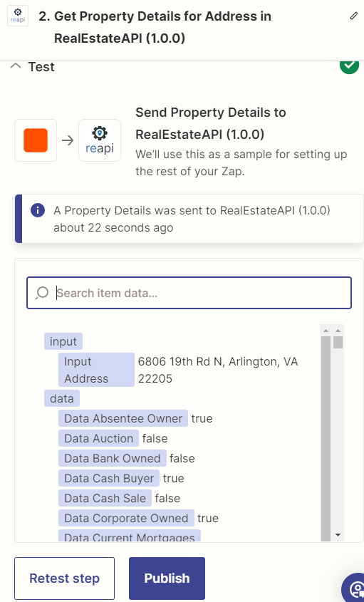
Task: Click the Retest step button
Action: 65,578
